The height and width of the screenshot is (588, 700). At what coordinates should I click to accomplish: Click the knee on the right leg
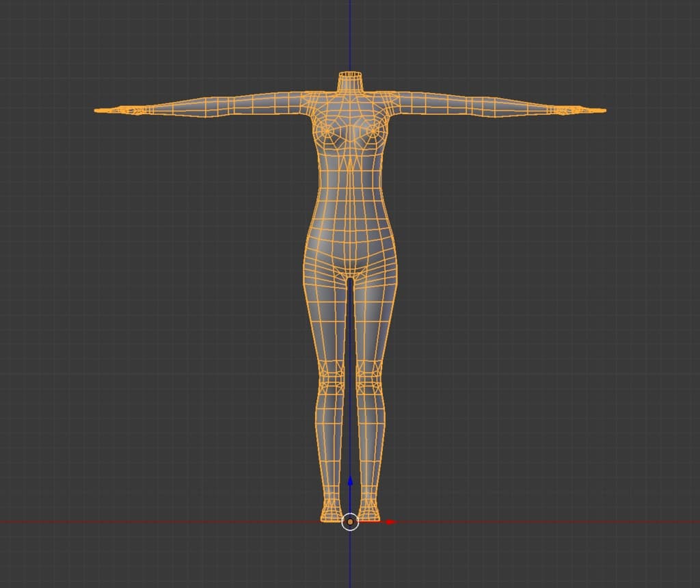[369, 373]
